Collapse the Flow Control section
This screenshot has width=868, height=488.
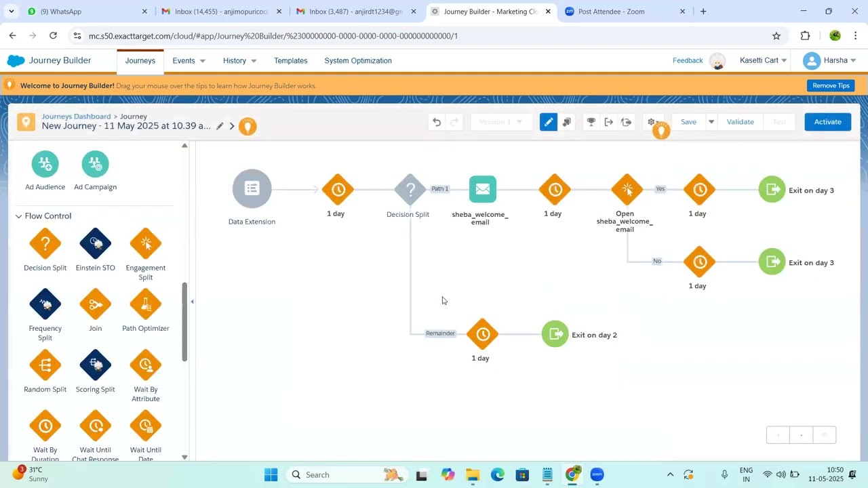(x=18, y=216)
